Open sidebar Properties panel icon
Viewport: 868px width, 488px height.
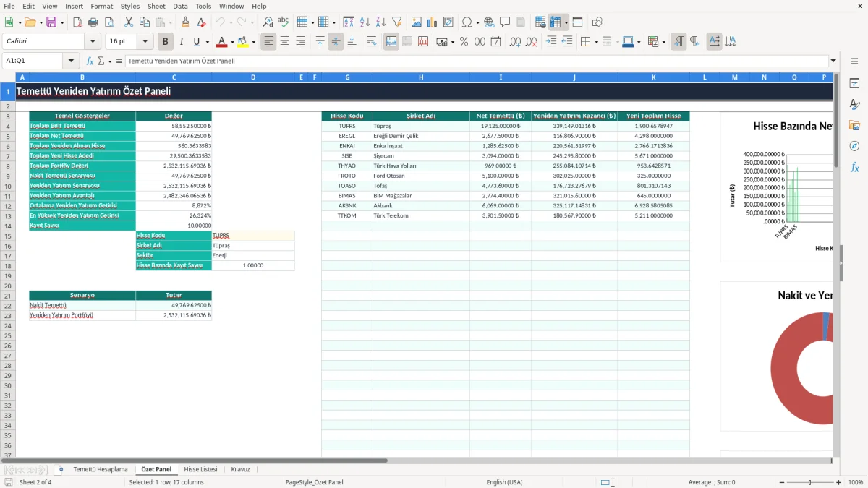tap(854, 84)
